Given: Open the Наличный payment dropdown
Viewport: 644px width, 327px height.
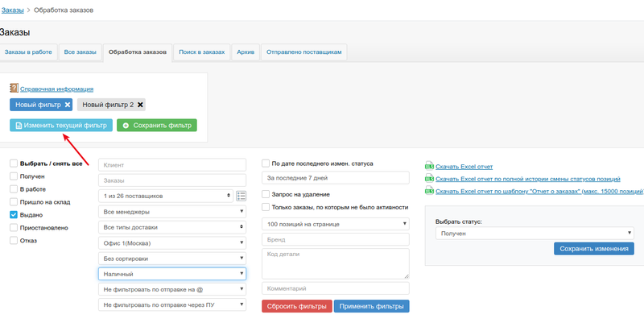Looking at the screenshot, I should click(x=172, y=274).
